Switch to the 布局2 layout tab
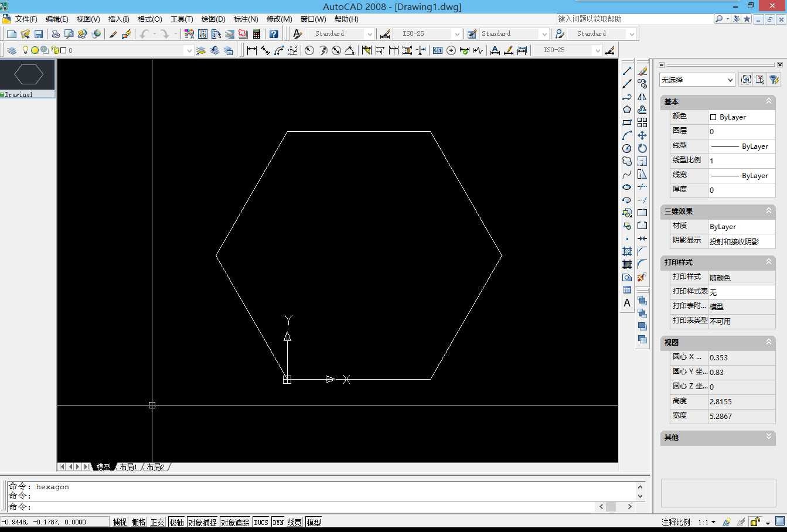Screen dimensions: 787x532 (155, 467)
